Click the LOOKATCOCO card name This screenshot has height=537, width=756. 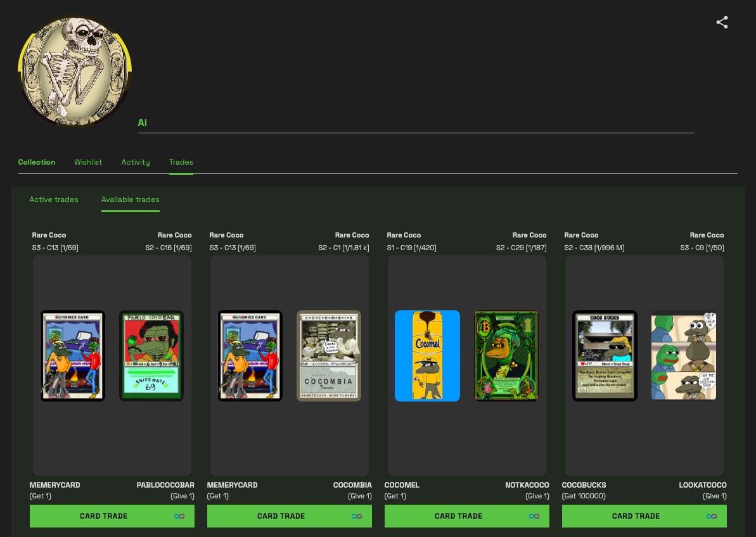[703, 485]
